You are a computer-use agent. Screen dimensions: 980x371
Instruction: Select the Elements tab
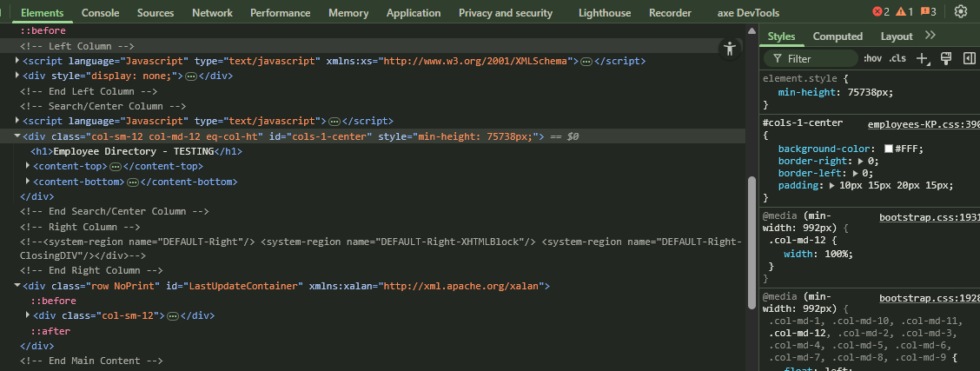click(42, 12)
